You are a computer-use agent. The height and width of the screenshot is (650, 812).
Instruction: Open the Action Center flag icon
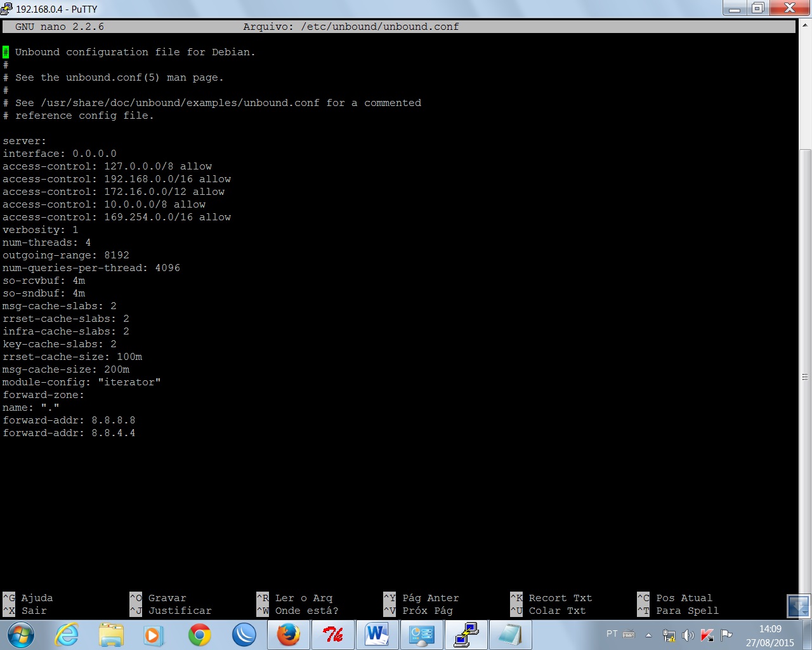click(726, 635)
